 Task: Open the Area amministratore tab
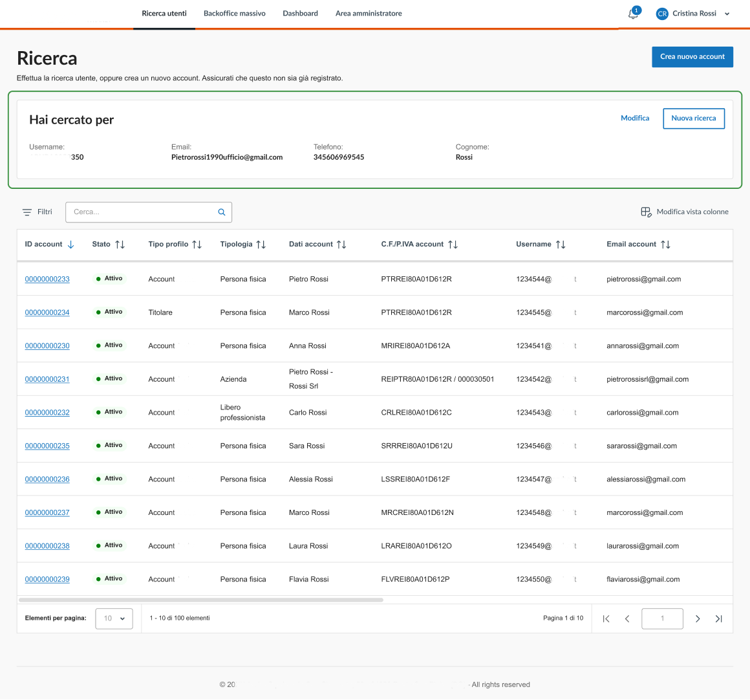pyautogui.click(x=369, y=14)
